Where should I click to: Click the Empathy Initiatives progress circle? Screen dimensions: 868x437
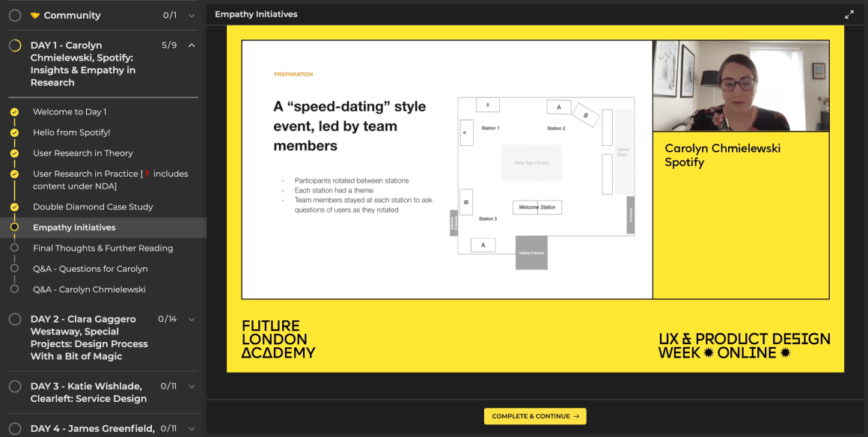(14, 227)
